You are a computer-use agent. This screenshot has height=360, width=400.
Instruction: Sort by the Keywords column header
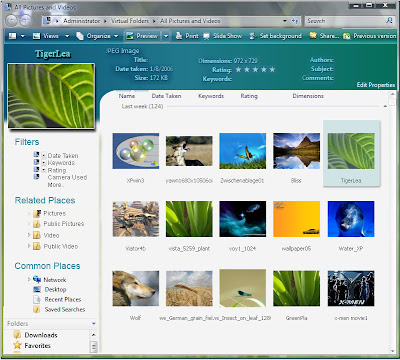(211, 96)
